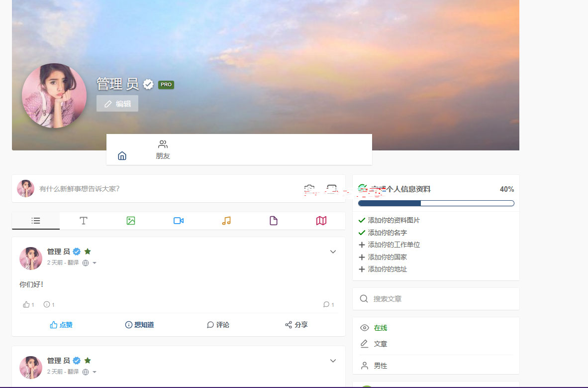Select the video post filter icon
This screenshot has height=388, width=588.
(179, 221)
